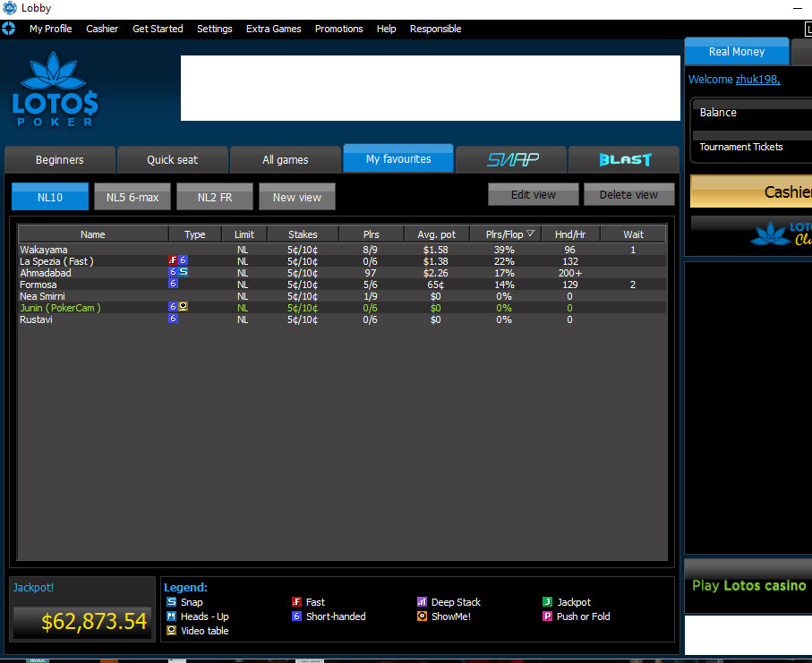Image resolution: width=812 pixels, height=663 pixels.
Task: Click the Delete view button
Action: pyautogui.click(x=628, y=194)
